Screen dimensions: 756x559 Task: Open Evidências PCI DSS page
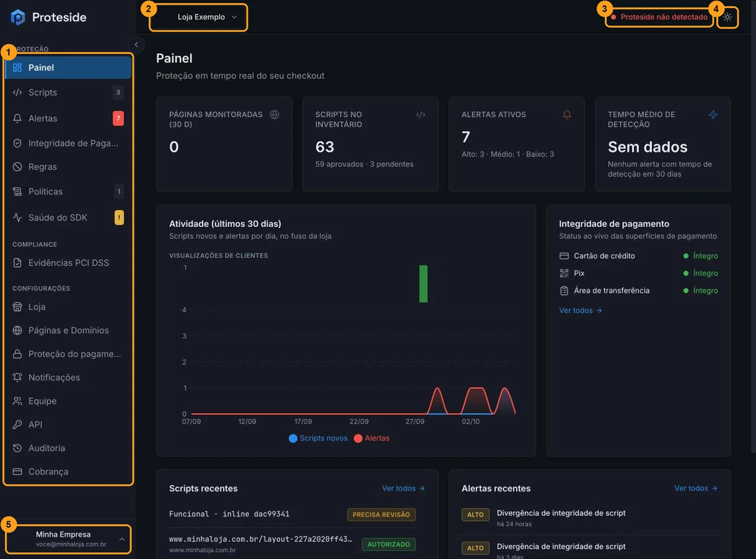click(68, 263)
